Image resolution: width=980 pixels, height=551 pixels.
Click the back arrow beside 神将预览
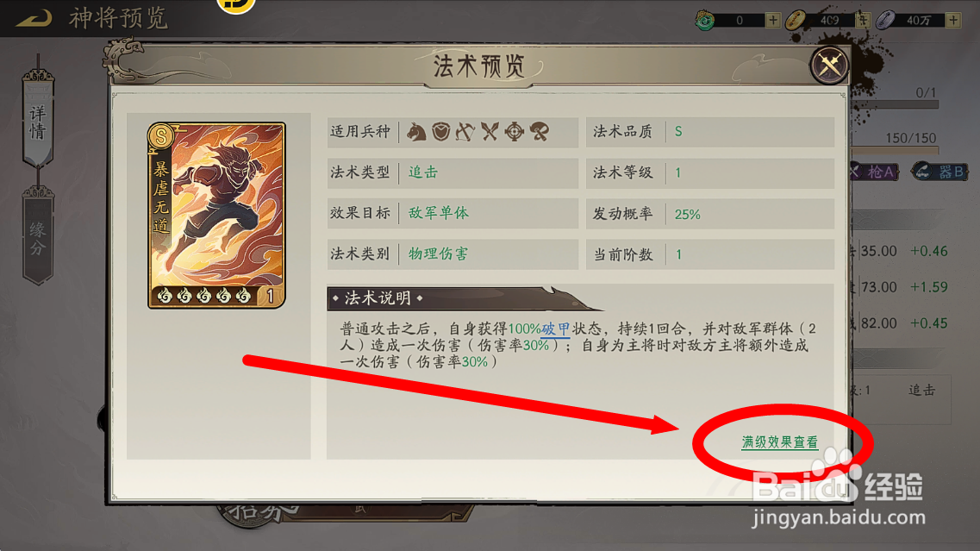coord(34,17)
